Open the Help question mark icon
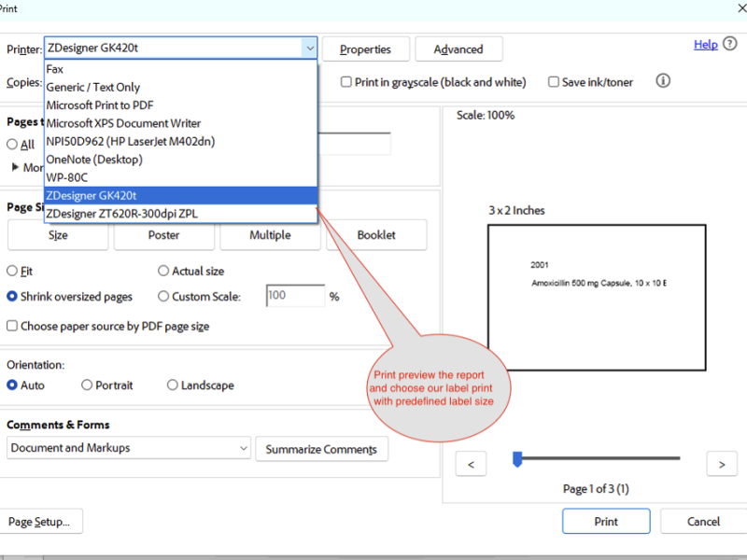Screen dimensions: 747x560 (729, 44)
